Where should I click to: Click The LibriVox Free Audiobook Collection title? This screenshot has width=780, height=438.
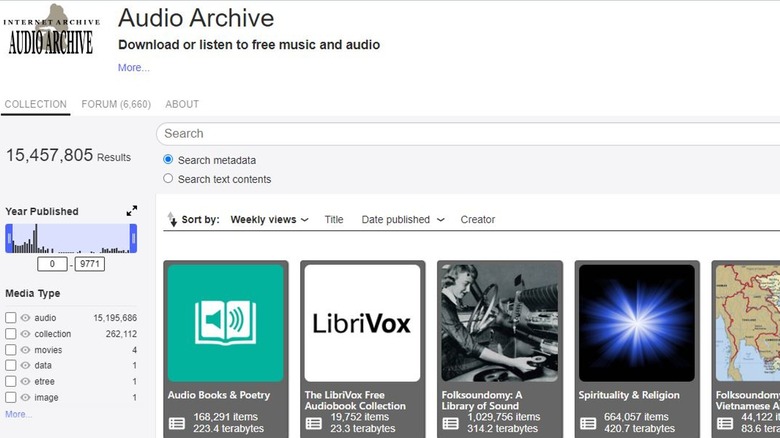[355, 400]
